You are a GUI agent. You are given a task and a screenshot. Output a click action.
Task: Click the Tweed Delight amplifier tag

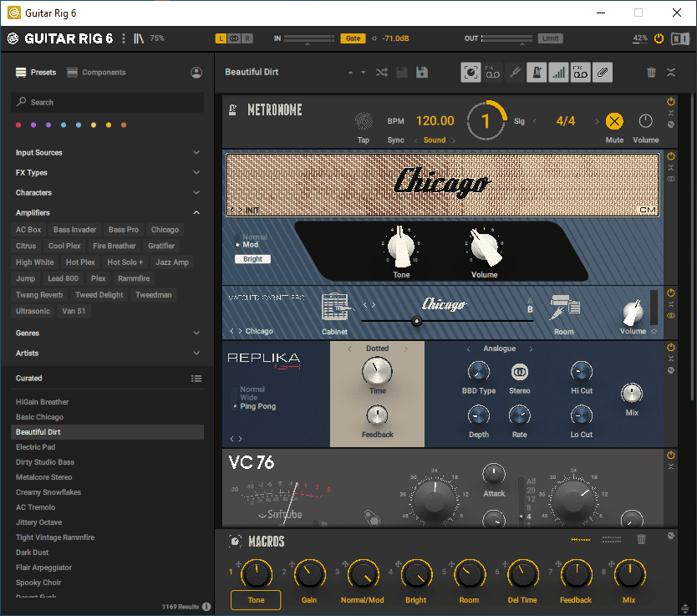[x=99, y=295]
